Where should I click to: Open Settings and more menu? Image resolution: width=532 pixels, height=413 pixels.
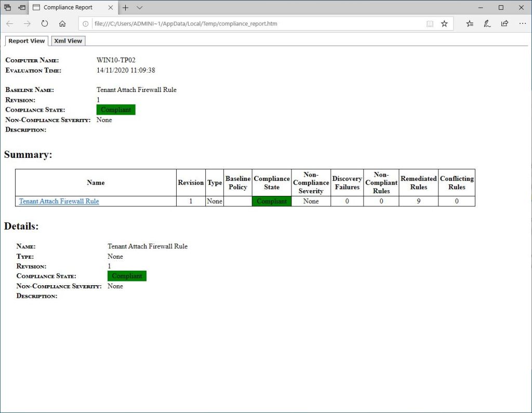point(522,24)
